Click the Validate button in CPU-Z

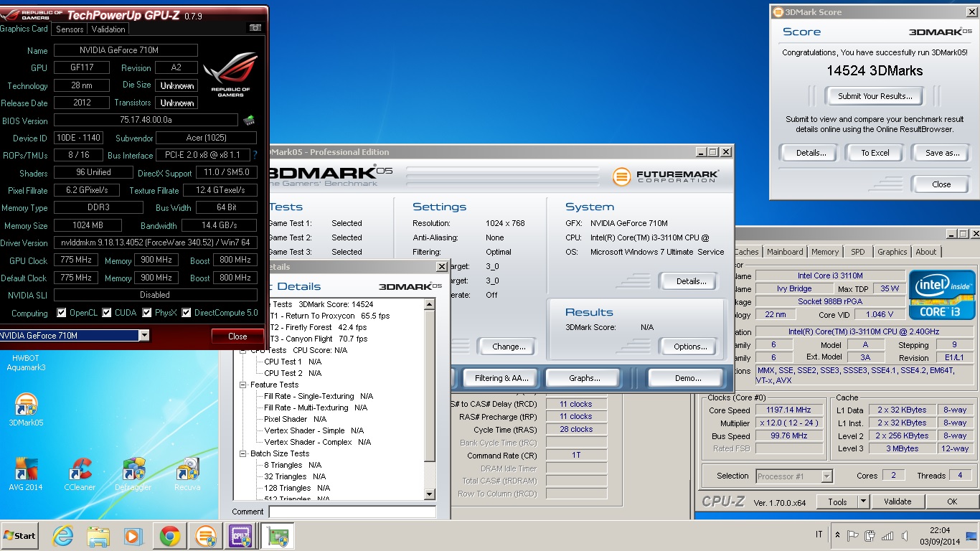coord(897,501)
